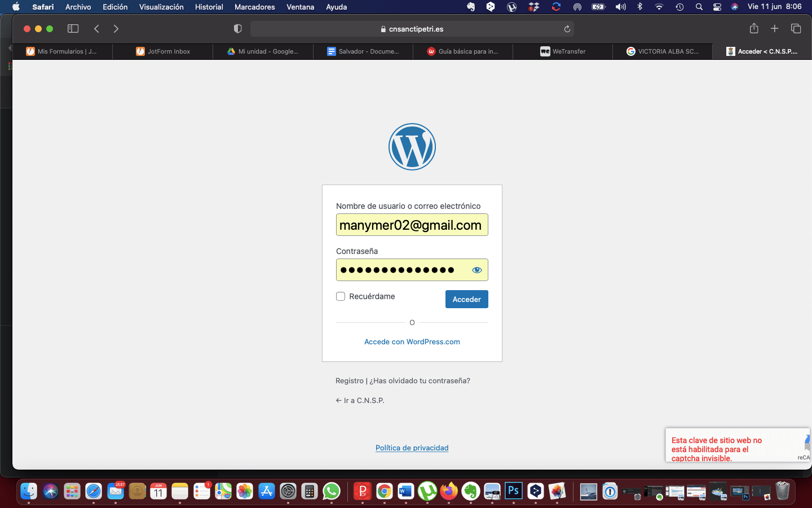Open Spotlight search
Image resolution: width=812 pixels, height=508 pixels.
(x=699, y=7)
